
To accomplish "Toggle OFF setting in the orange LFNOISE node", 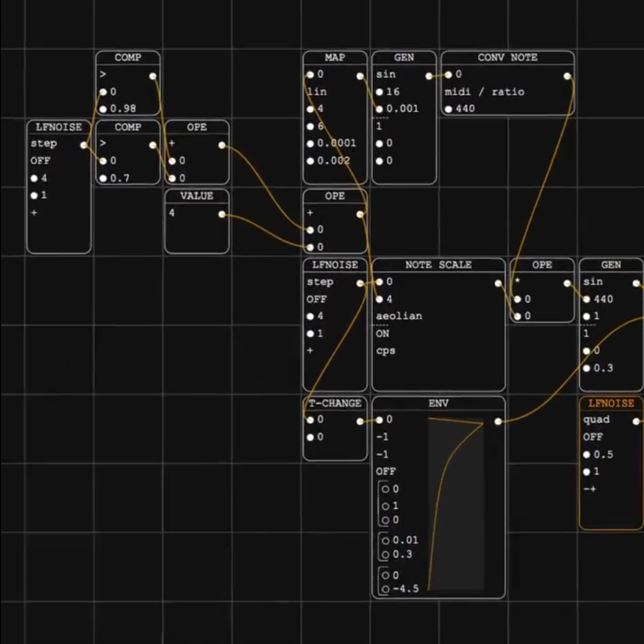I will point(592,437).
